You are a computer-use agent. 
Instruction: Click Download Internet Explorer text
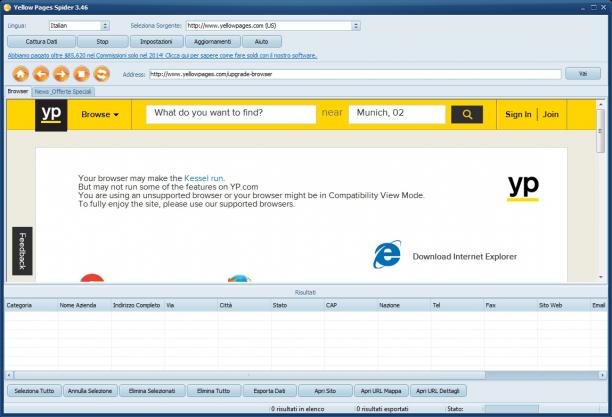pyautogui.click(x=464, y=257)
